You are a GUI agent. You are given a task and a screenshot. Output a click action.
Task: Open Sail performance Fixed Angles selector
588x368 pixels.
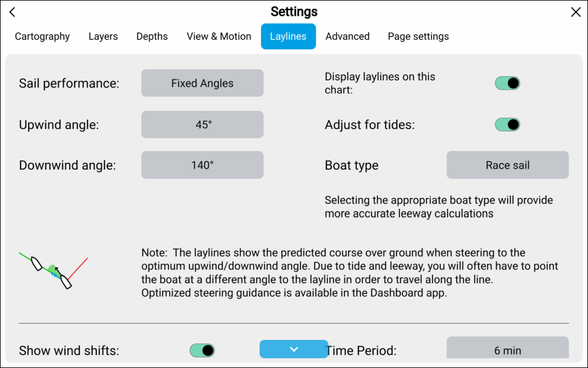202,83
